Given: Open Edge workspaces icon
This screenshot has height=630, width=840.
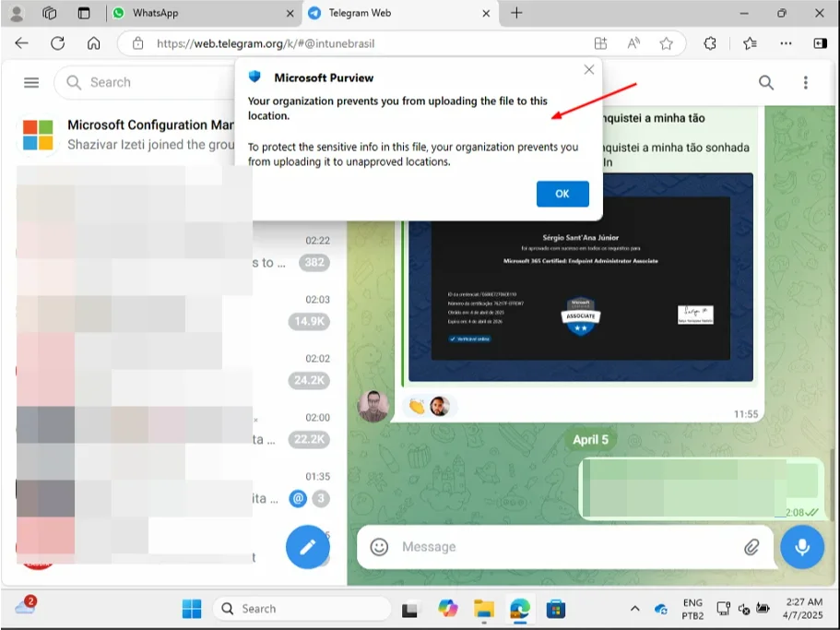Looking at the screenshot, I should coord(49,14).
